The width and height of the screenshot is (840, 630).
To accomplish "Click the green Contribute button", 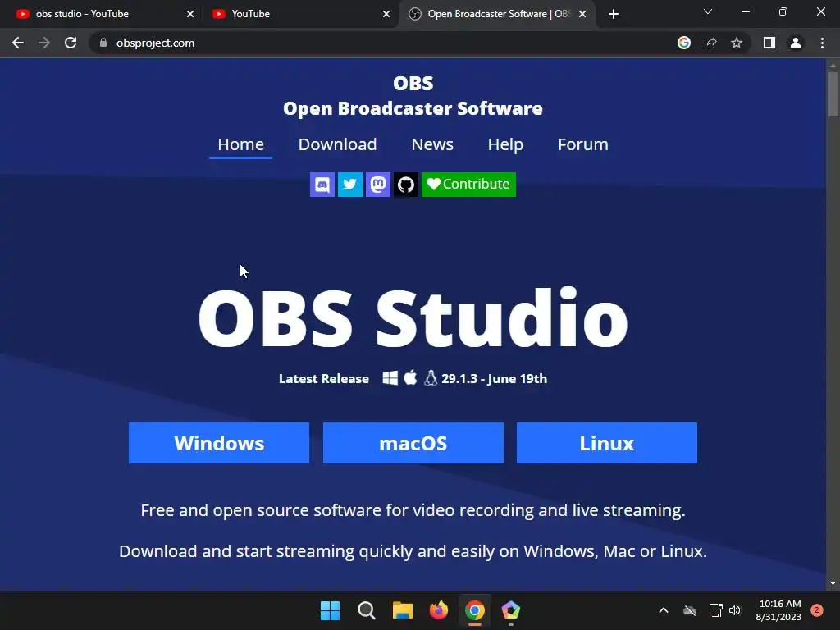I will [x=468, y=185].
